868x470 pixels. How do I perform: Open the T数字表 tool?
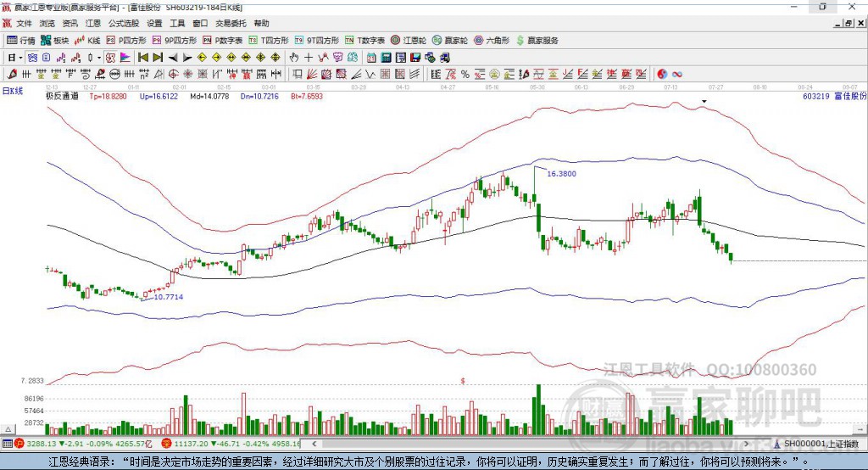[x=364, y=41]
